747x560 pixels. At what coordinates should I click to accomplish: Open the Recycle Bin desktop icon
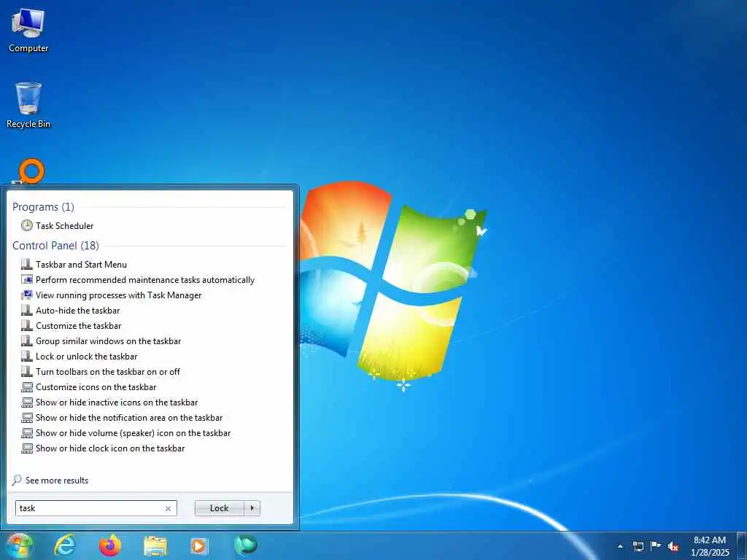point(28,105)
